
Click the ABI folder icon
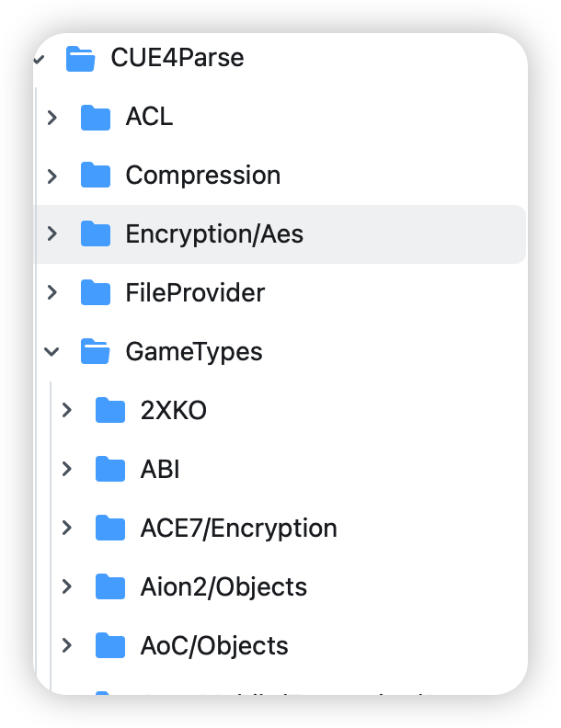(x=109, y=470)
